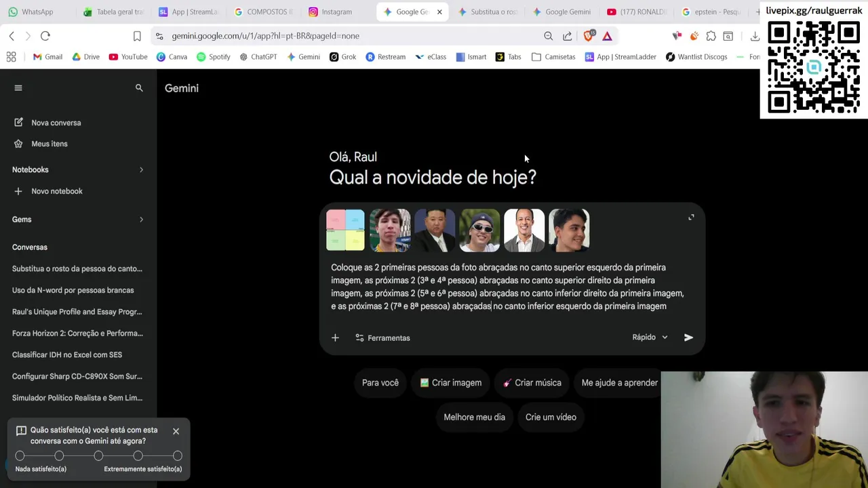Open conversation Substitua o rosto da pessoa
The height and width of the screenshot is (488, 868).
(77, 269)
